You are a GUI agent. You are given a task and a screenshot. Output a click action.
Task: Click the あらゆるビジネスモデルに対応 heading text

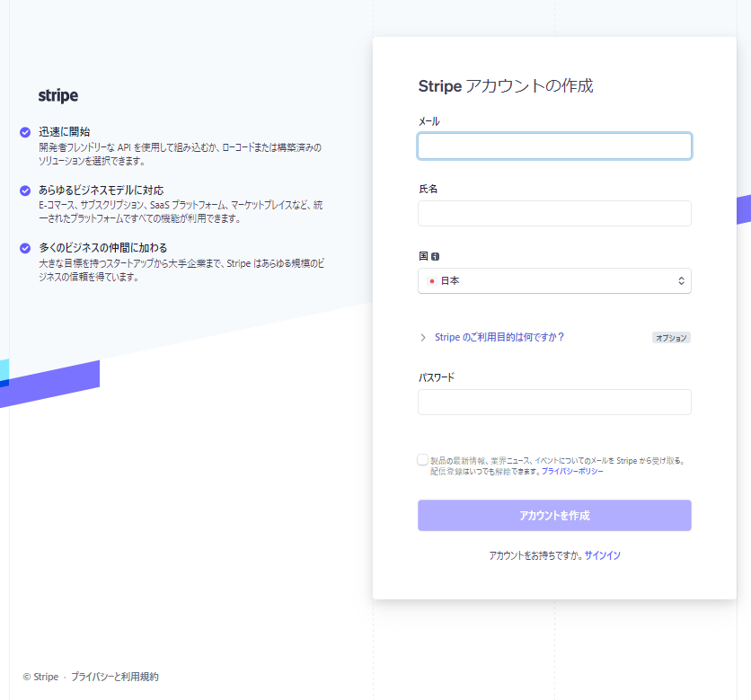pos(101,191)
